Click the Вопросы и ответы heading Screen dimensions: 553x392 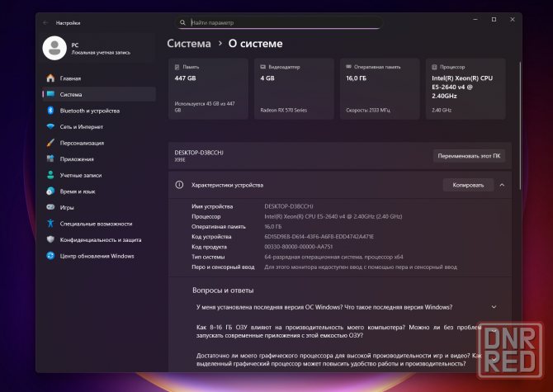pyautogui.click(x=223, y=290)
